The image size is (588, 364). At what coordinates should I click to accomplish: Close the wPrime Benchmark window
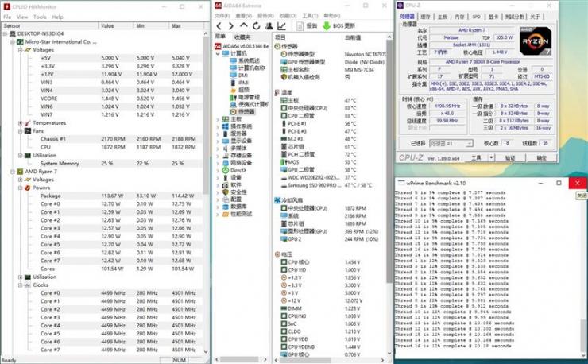pos(578,183)
